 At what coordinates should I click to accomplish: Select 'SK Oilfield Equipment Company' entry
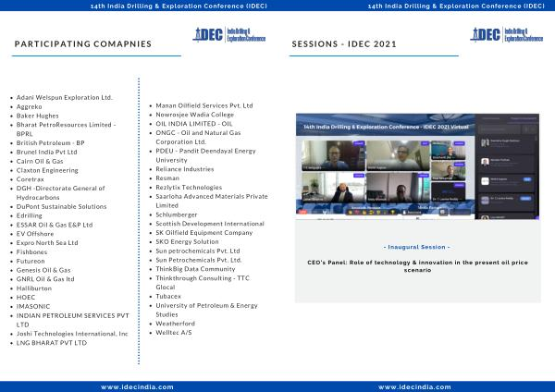pos(204,232)
